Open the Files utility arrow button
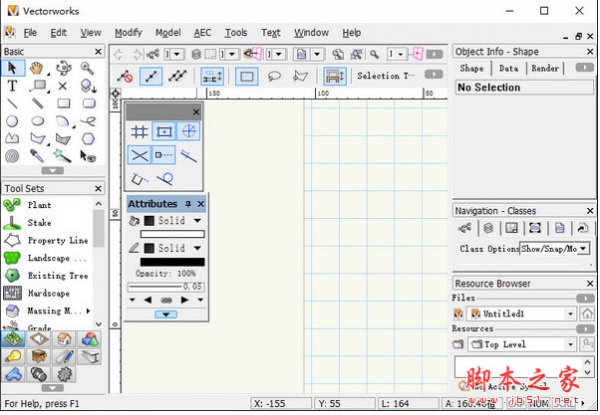This screenshot has width=600, height=415. 585,298
